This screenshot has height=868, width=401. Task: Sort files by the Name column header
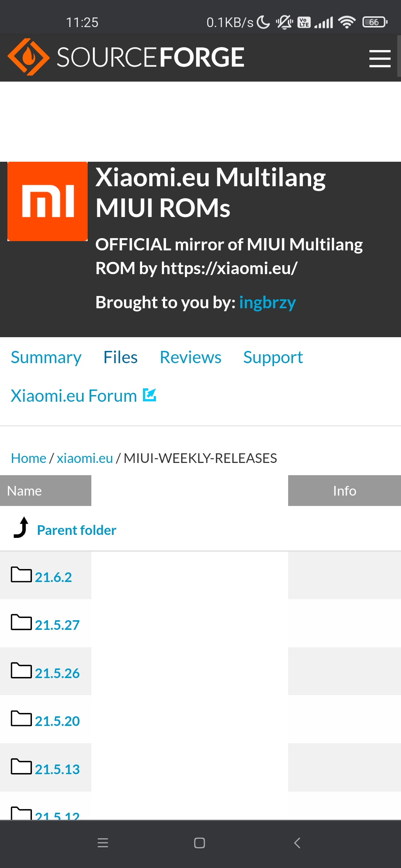click(x=46, y=490)
